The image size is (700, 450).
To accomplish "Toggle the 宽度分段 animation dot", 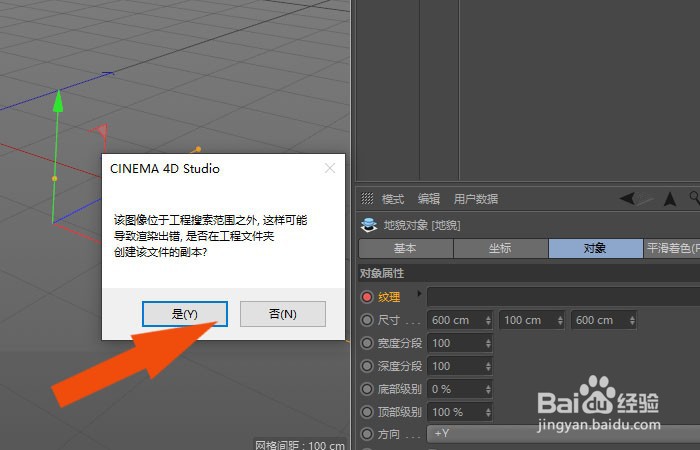I will pos(367,343).
